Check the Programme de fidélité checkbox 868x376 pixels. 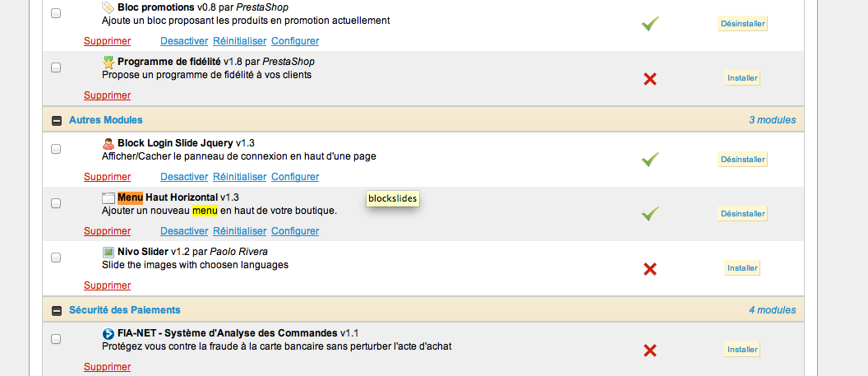pos(56,67)
